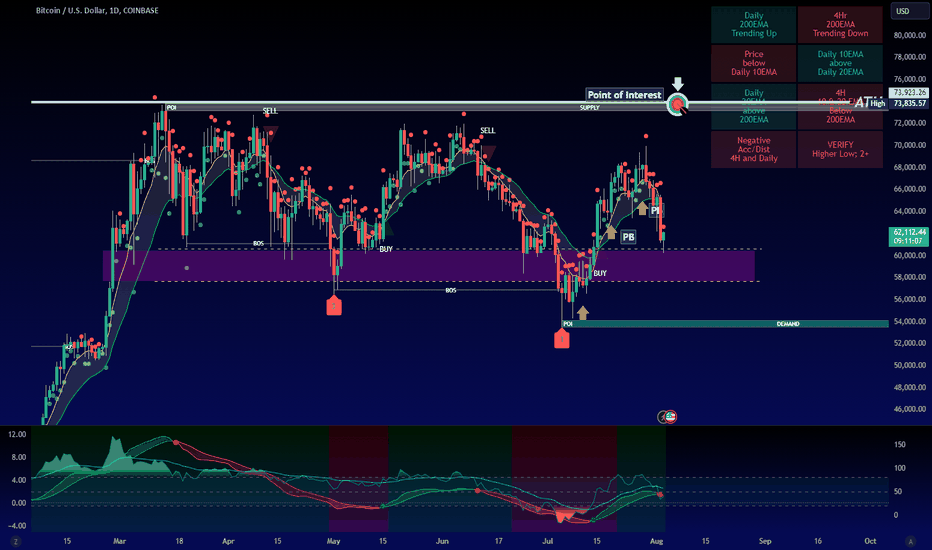Toggle auto scale A button
This screenshot has height=550, width=932.
click(x=910, y=542)
